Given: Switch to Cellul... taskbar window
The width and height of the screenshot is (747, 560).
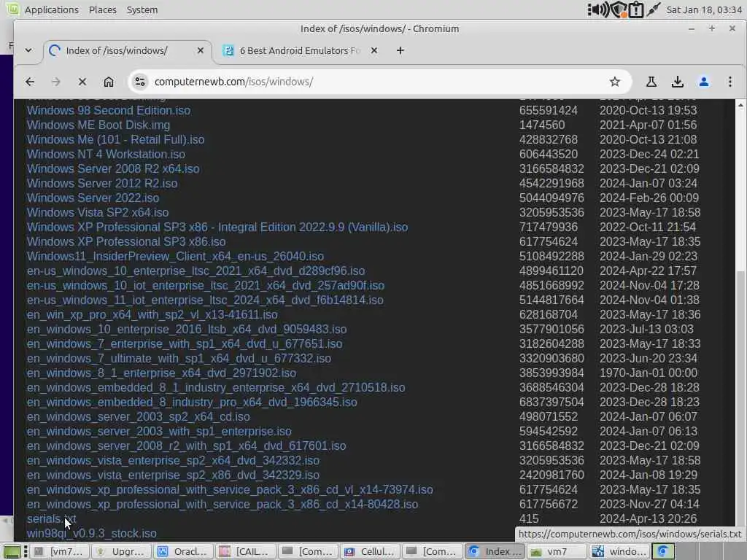Looking at the screenshot, I should tap(370, 551).
